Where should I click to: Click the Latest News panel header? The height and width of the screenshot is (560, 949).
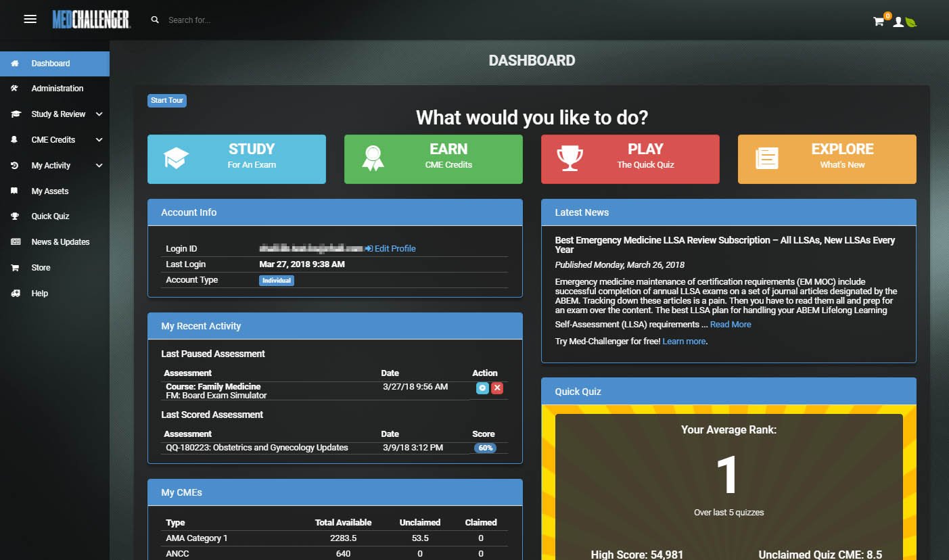pyautogui.click(x=728, y=212)
